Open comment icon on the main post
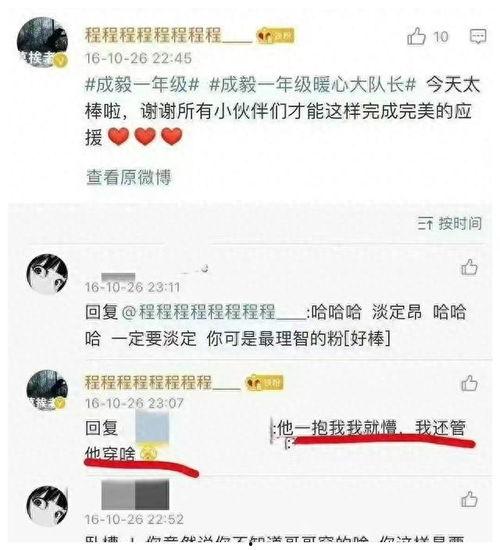This screenshot has height=550, width=500. point(478,36)
